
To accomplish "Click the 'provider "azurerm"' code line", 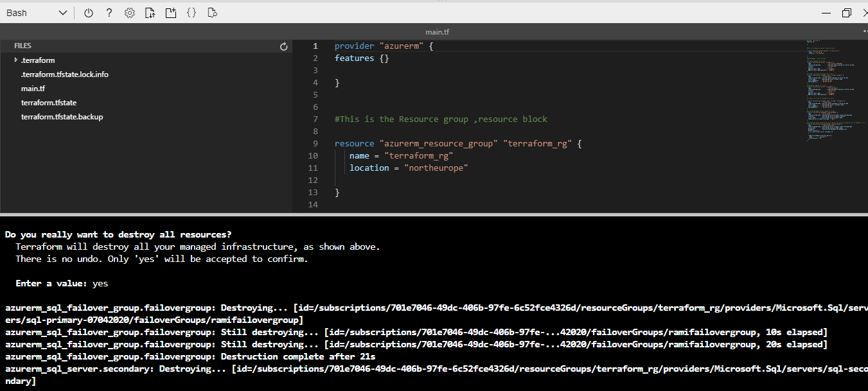I will (x=384, y=46).
